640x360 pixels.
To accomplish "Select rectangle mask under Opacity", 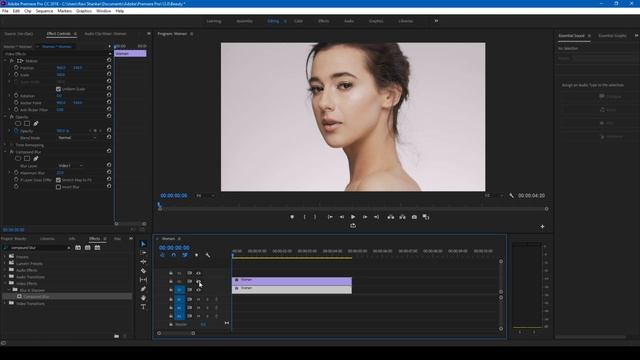I will click(x=27, y=123).
